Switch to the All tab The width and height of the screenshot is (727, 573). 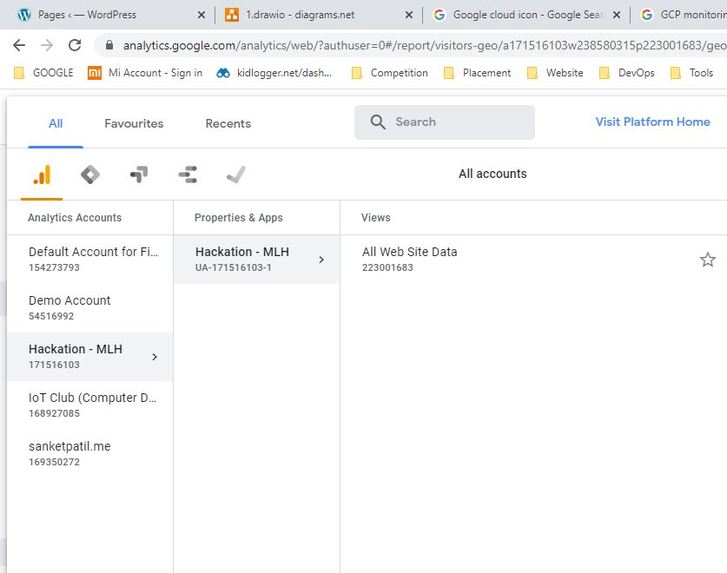56,124
